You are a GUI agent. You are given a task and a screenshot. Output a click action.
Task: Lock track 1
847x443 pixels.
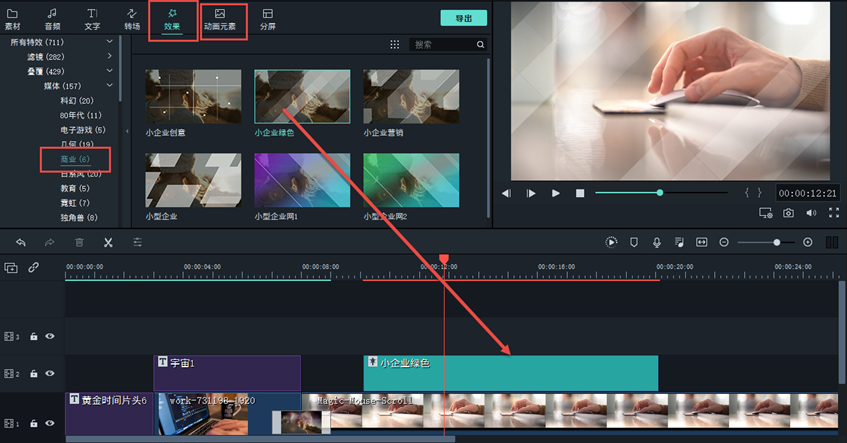pyautogui.click(x=33, y=424)
